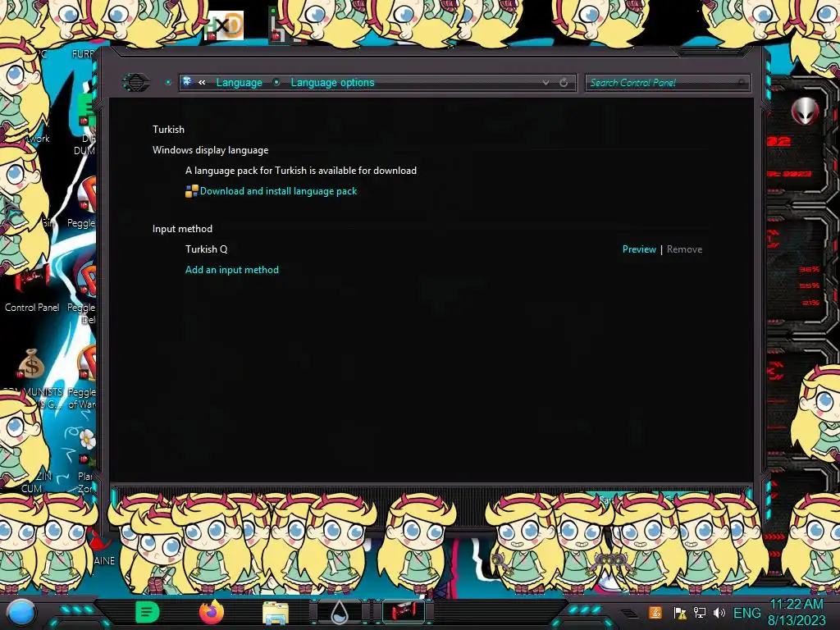Launch Firefox from the taskbar

(x=211, y=612)
